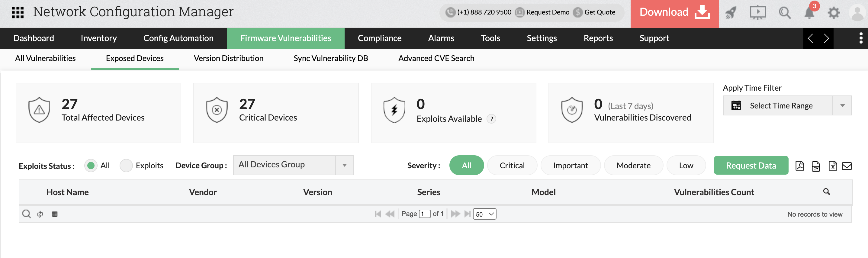The image size is (868, 258).
Task: Click the Vulnerabilities Discovered shield icon
Action: click(571, 110)
